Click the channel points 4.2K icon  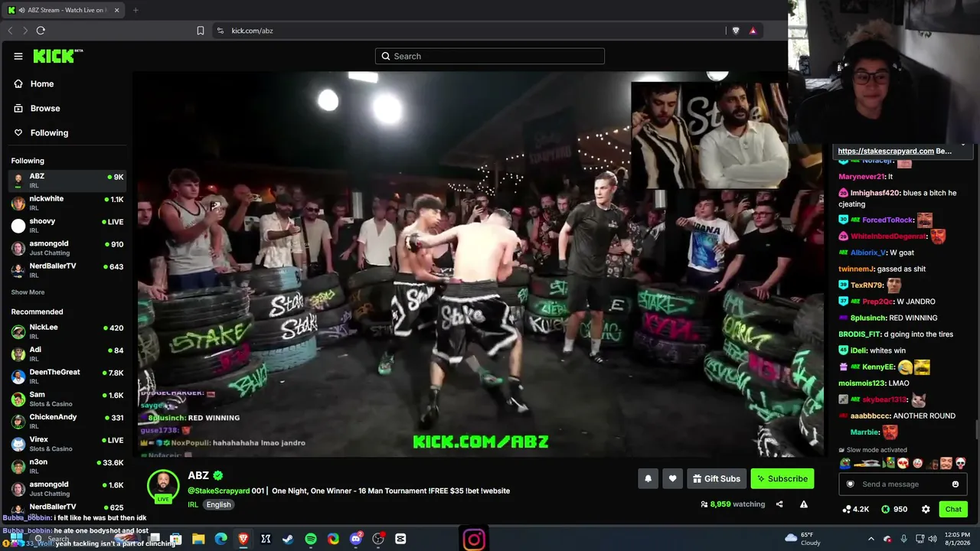point(855,509)
